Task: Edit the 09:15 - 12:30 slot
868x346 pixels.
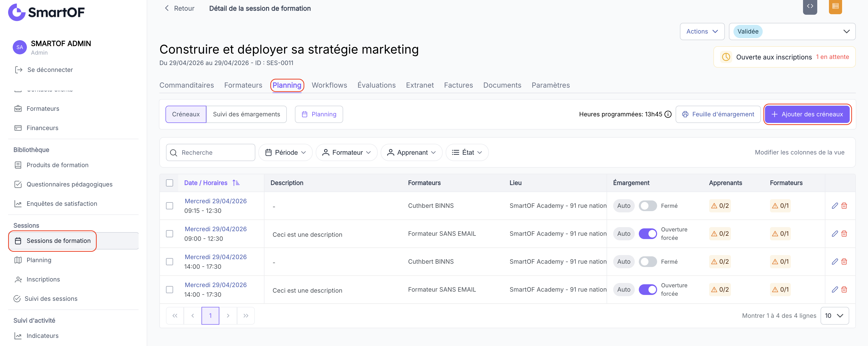Action: 835,206
